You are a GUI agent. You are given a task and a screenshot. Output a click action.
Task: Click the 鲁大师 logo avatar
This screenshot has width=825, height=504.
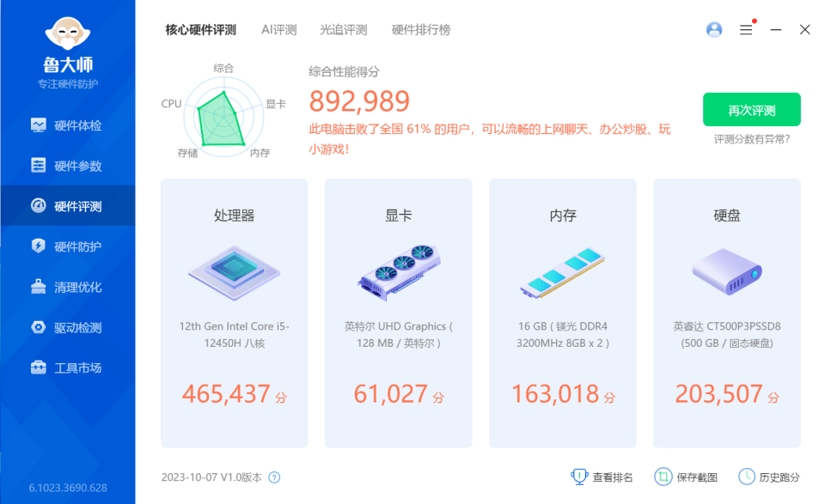coord(68,33)
